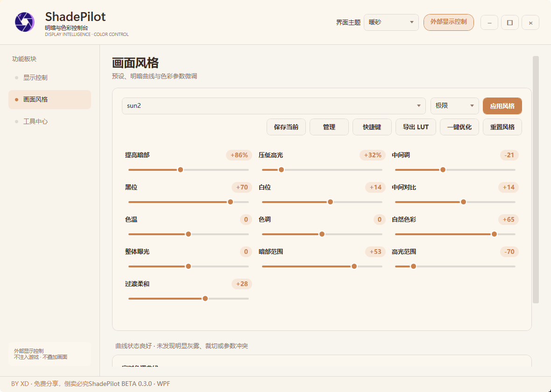Click the 保存当前 button

point(286,127)
